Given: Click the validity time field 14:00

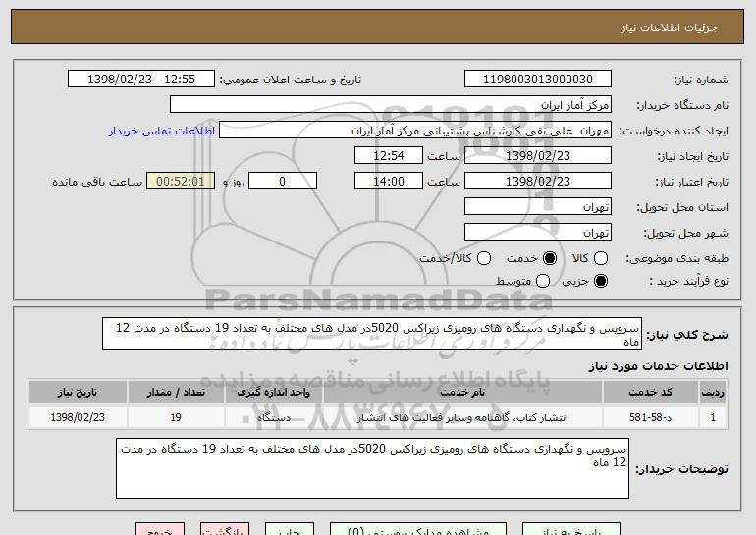Looking at the screenshot, I should 389,182.
